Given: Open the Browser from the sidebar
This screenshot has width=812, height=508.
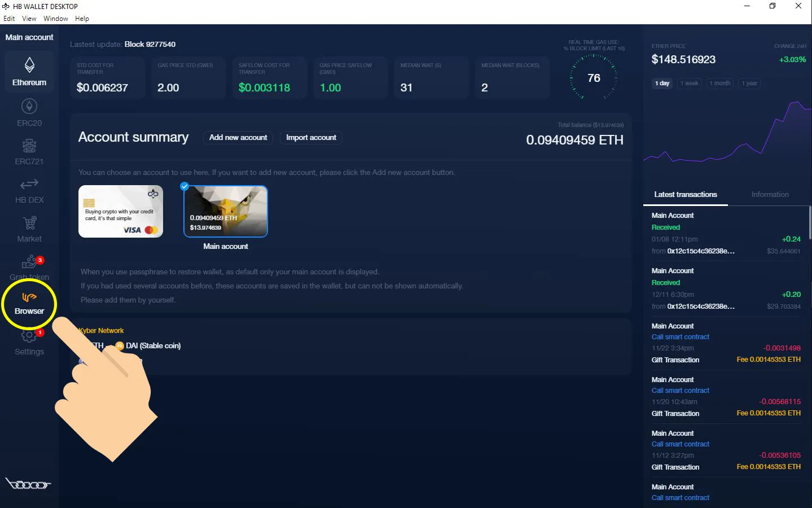Looking at the screenshot, I should click(29, 304).
